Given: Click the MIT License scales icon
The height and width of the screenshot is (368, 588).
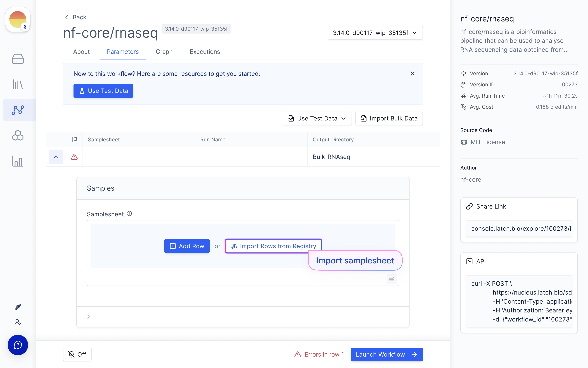Looking at the screenshot, I should [x=464, y=142].
